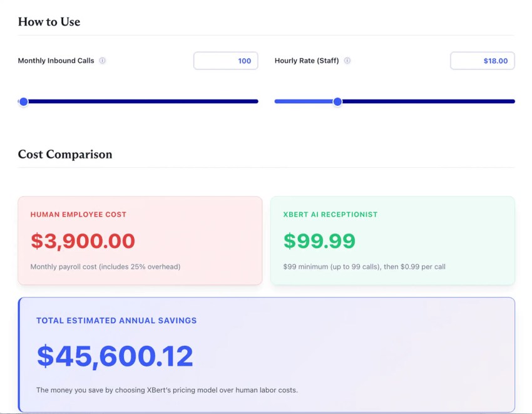Click the "TOTAL ESTIMATED ANNUAL SAVINGS" title
The height and width of the screenshot is (414, 532).
point(116,320)
